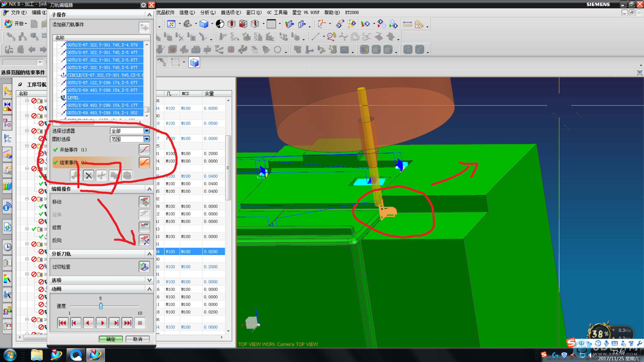
Task: Click the 确定 confirm button
Action: pos(111,339)
